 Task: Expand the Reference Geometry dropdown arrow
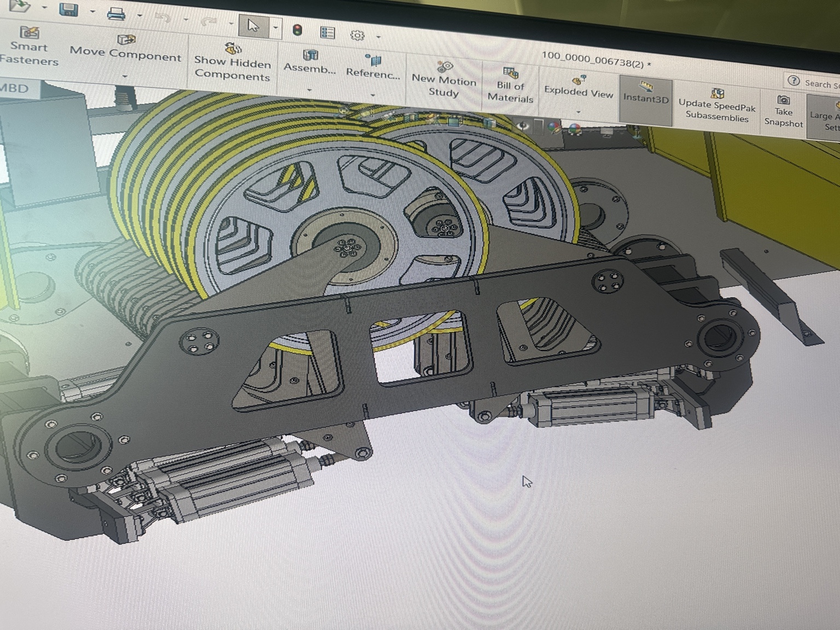[372, 95]
